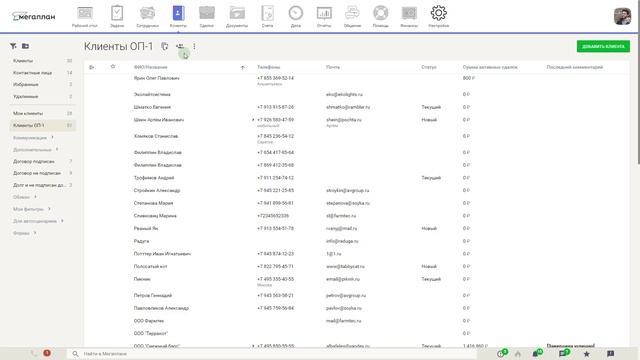Open the user avatar profile menu
The width and height of the screenshot is (640, 360).
pyautogui.click(x=622, y=17)
